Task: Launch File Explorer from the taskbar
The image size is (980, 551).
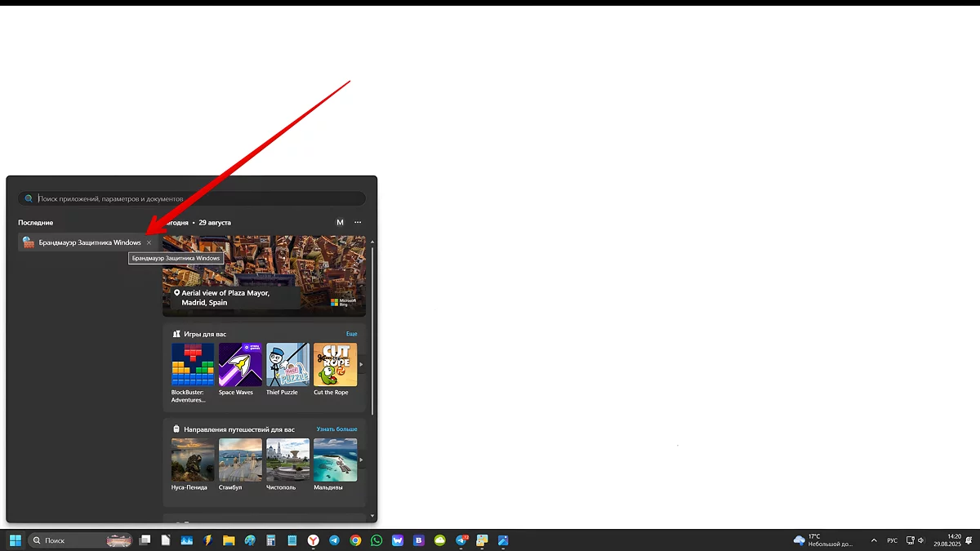Action: (229, 540)
